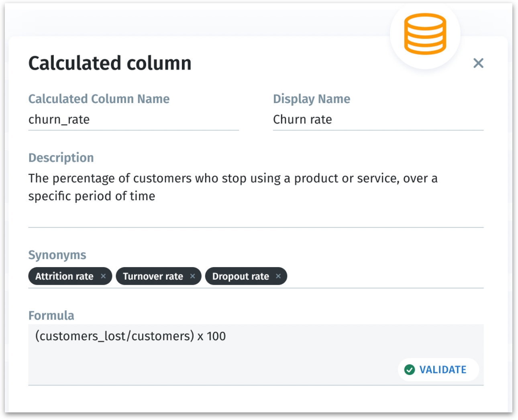Select the Attrition rate chip label
The image size is (518, 420).
pos(64,276)
